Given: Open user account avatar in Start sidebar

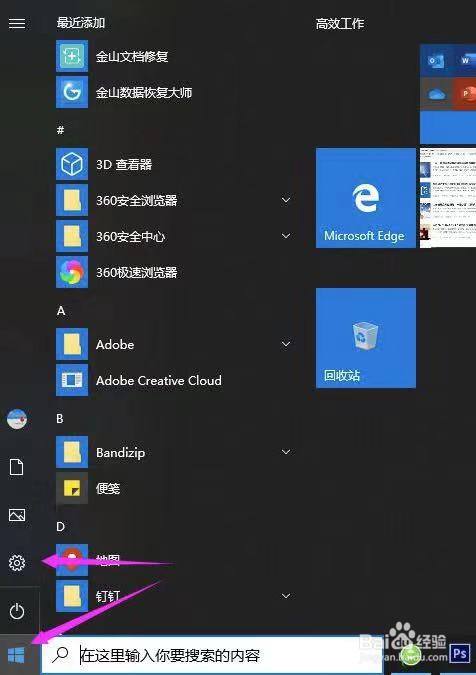Looking at the screenshot, I should click(17, 419).
